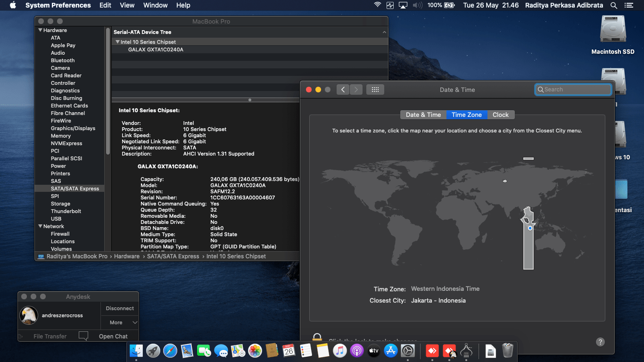
Task: Click System Preferences gear in Dock
Action: (408, 351)
